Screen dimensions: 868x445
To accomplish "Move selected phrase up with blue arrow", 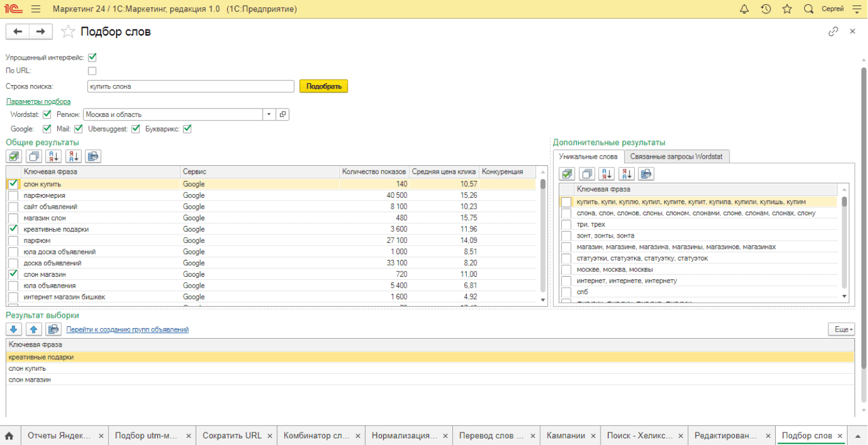I will 34,329.
